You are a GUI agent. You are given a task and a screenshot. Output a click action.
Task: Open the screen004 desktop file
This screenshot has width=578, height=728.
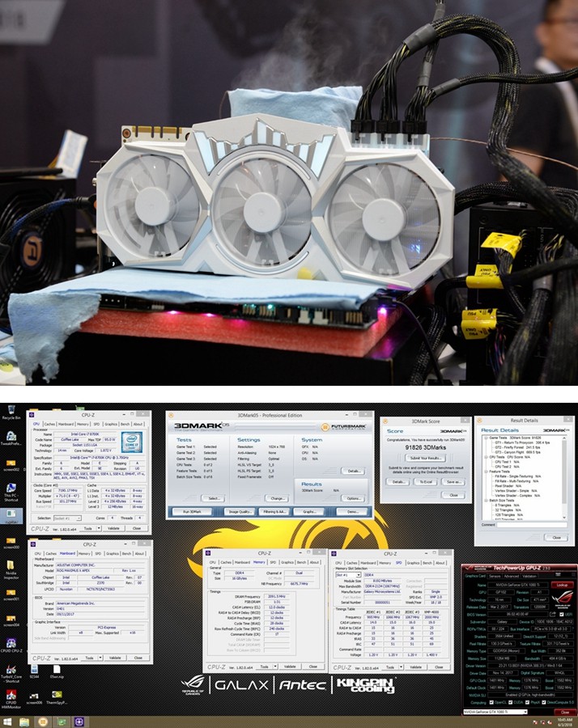click(11, 620)
